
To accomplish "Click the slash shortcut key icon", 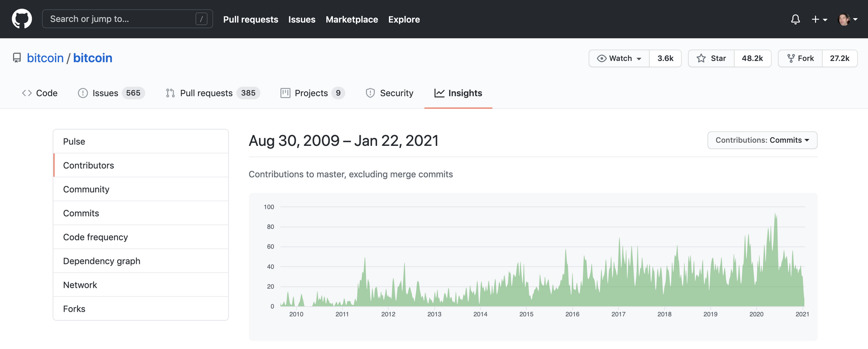I will [201, 19].
